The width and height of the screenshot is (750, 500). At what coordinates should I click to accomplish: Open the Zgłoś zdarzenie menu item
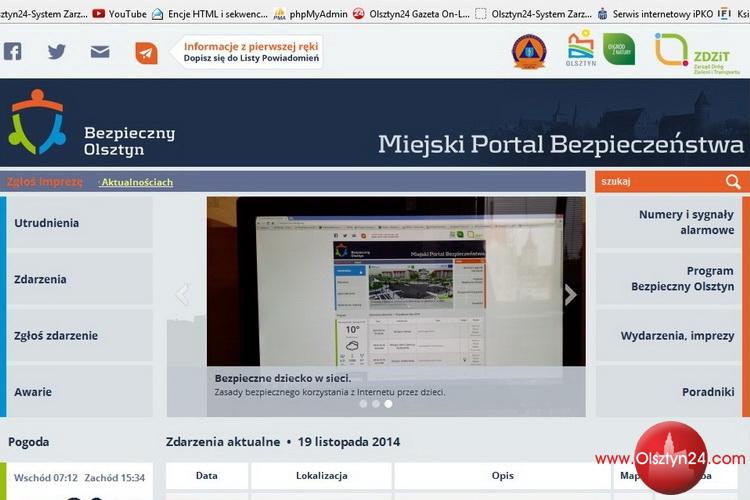click(79, 335)
